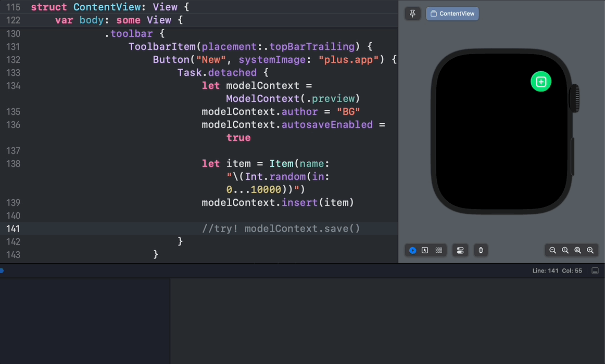Zoom canvas to fit
The width and height of the screenshot is (605, 364).
point(577,250)
